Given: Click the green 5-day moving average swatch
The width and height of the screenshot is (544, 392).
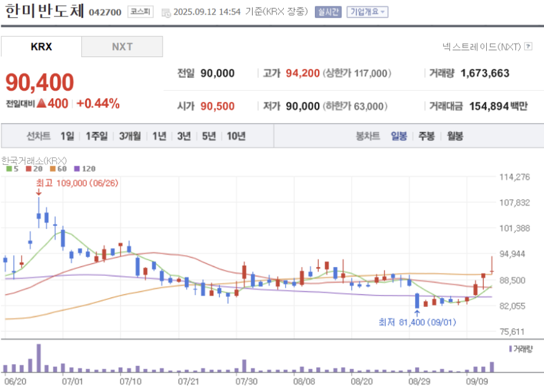Looking at the screenshot, I should coord(9,169).
